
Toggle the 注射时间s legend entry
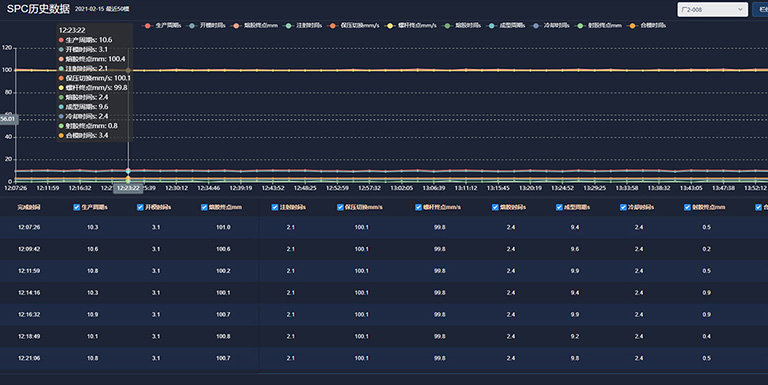[x=303, y=25]
